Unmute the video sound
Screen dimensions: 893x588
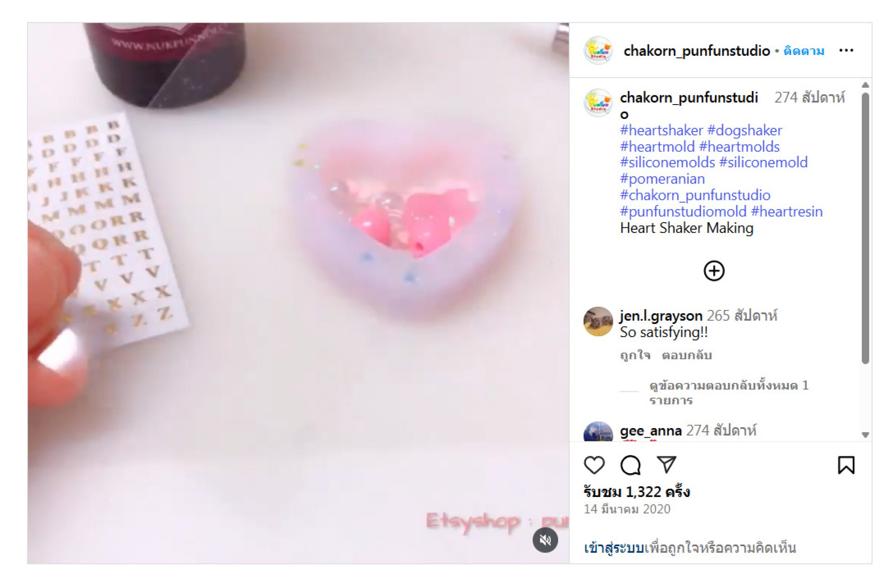545,540
